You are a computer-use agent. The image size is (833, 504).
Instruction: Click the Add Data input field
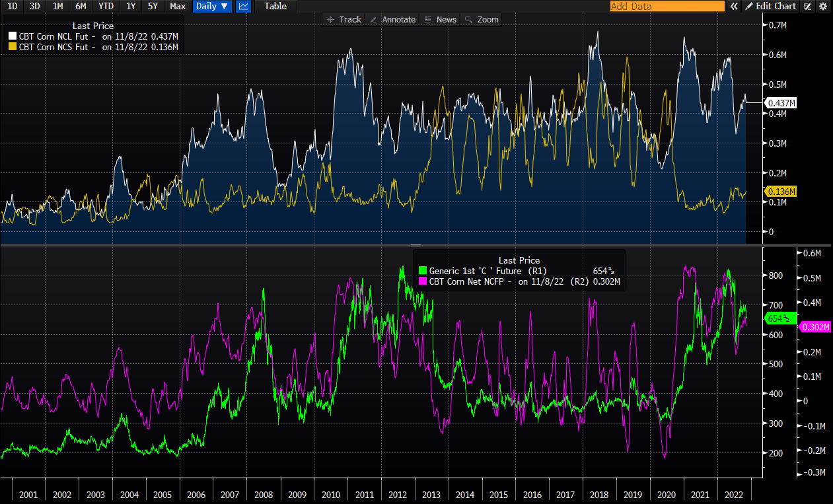(x=667, y=6)
